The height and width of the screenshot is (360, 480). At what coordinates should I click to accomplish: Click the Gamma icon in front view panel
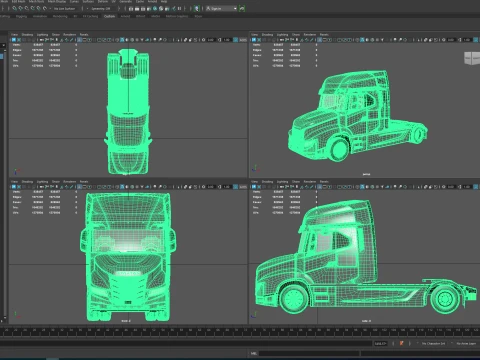click(219, 187)
